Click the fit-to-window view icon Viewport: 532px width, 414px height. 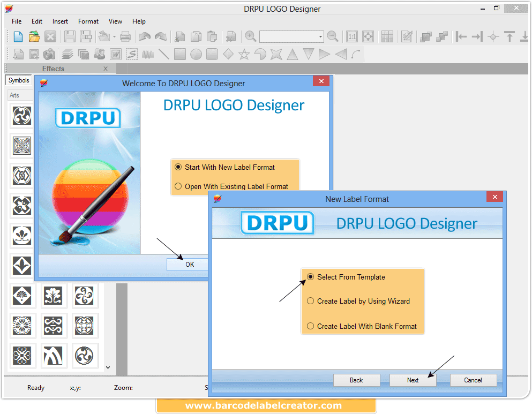(x=368, y=36)
